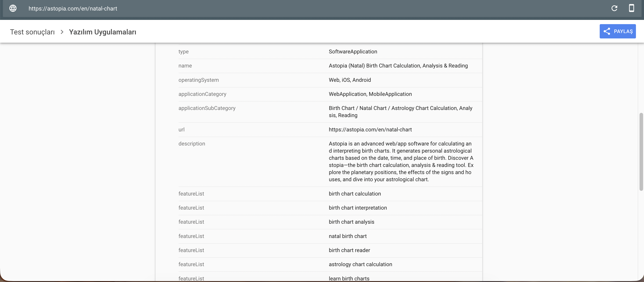Click the smartphone device icon
The height and width of the screenshot is (282, 644).
631,8
